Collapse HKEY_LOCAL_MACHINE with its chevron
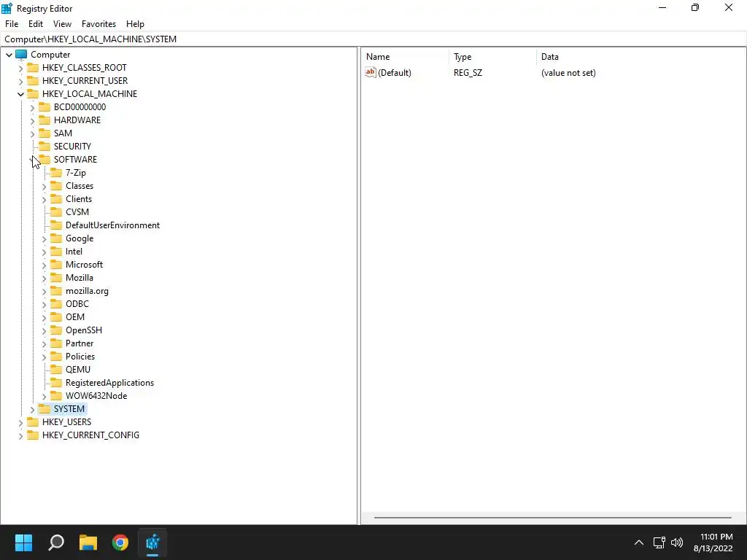 click(x=20, y=94)
